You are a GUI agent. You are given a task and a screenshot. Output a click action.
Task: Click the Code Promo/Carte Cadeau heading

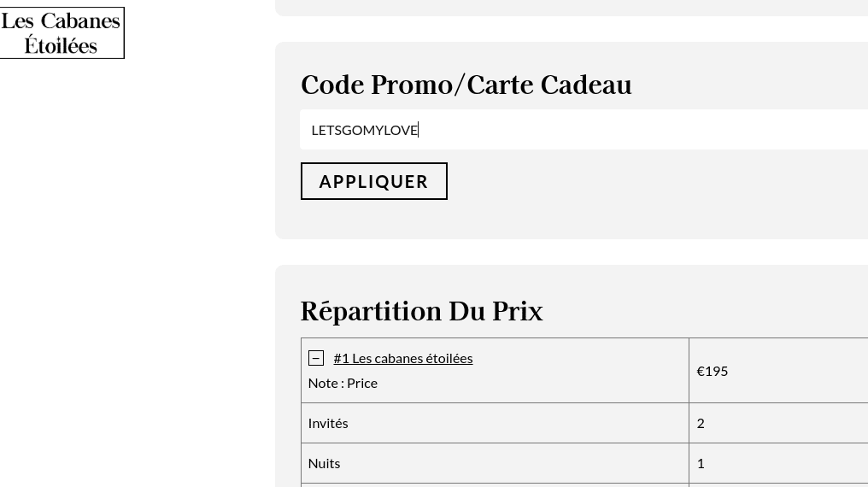pos(466,85)
